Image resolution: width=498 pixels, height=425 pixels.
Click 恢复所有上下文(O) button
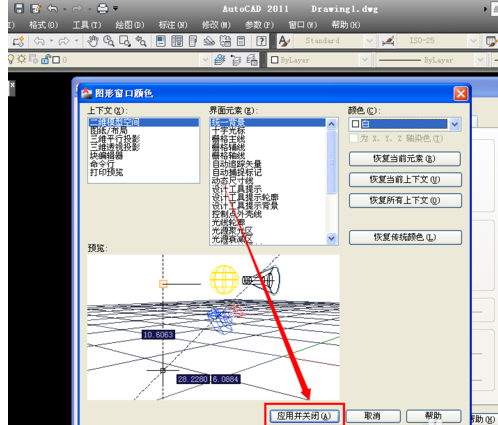tap(405, 200)
